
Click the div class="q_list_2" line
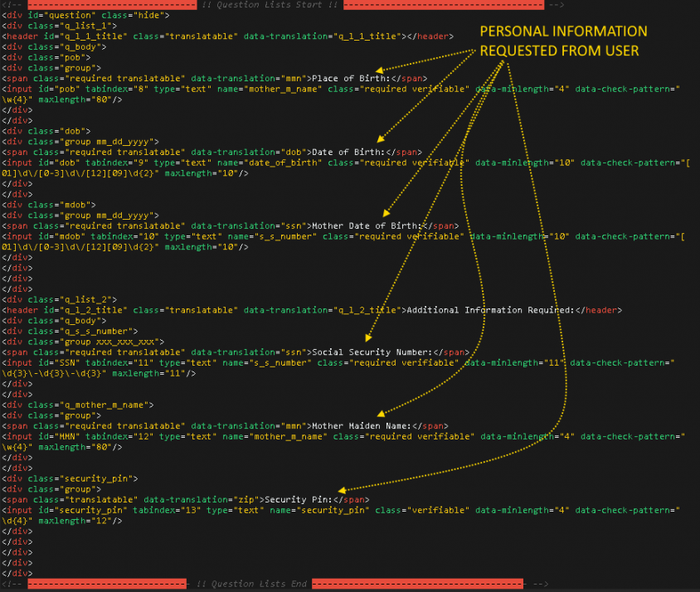[x=59, y=299]
